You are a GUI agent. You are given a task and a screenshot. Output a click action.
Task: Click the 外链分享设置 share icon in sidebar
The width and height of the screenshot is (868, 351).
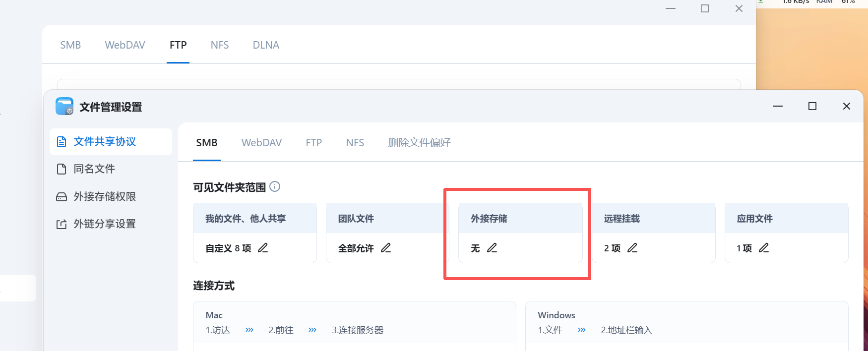point(62,224)
